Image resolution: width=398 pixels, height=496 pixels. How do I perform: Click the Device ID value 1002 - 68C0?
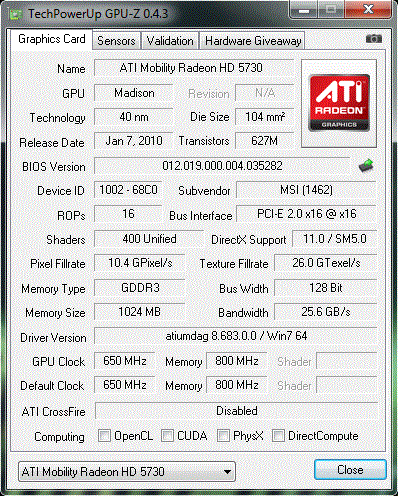[128, 190]
